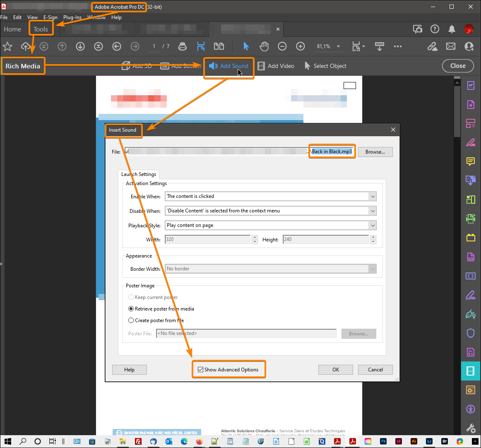Select the Add 3D tool
Image resolution: width=481 pixels, height=448 pixels.
click(137, 66)
